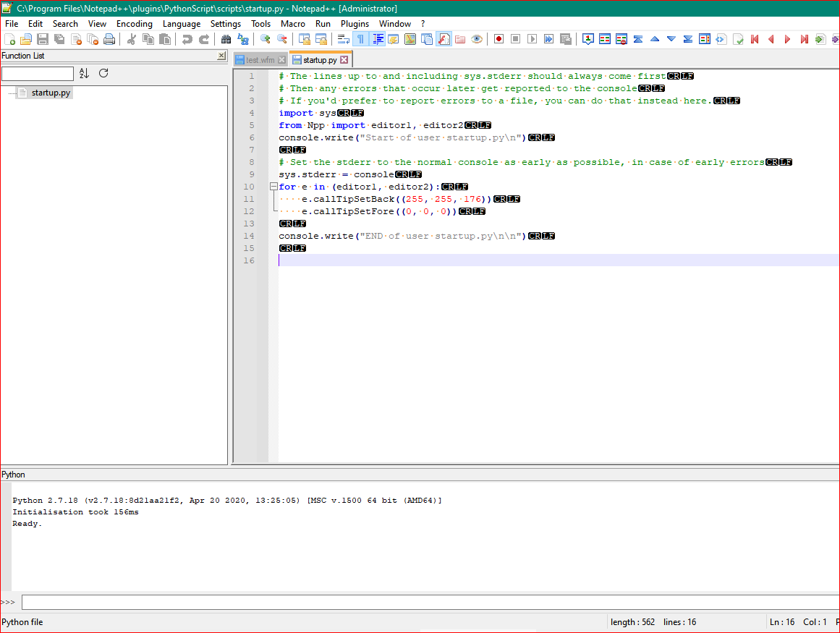This screenshot has width=840, height=633.
Task: Select the Replace icon in the toolbar
Action: (x=242, y=39)
